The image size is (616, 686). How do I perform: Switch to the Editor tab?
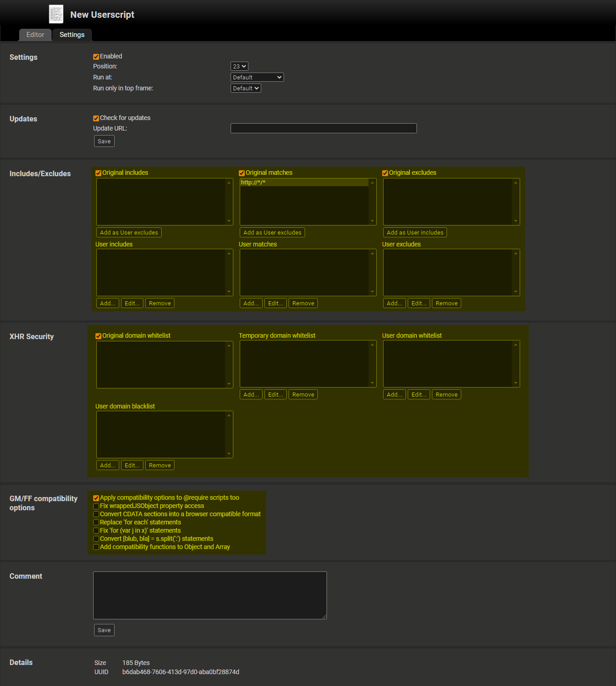coord(35,35)
